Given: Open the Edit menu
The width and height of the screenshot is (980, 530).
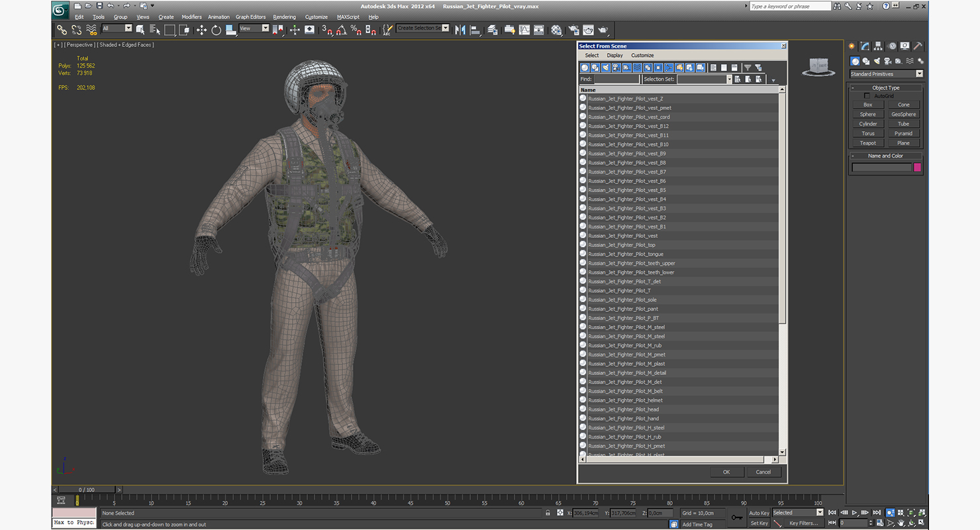Looking at the screenshot, I should (79, 17).
